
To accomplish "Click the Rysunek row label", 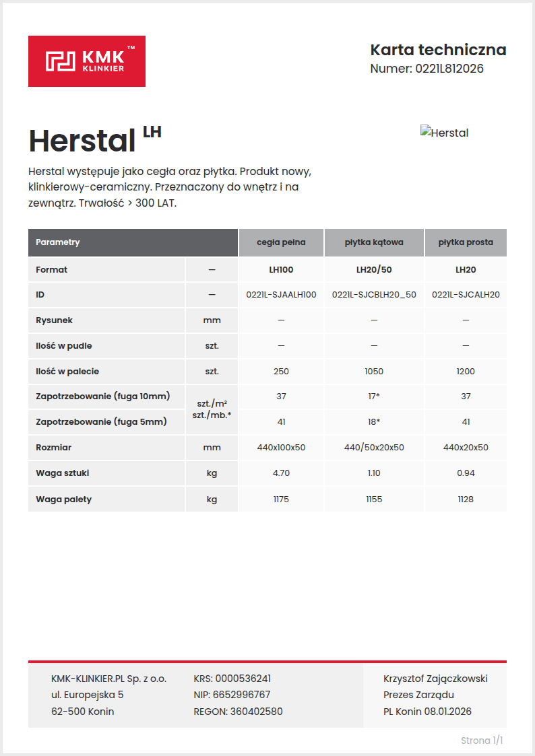I will tap(54, 320).
